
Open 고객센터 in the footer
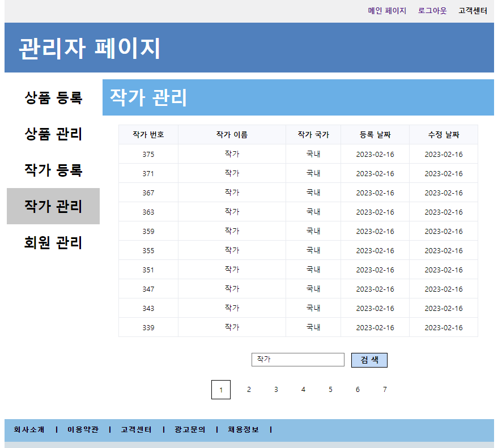pyautogui.click(x=136, y=429)
